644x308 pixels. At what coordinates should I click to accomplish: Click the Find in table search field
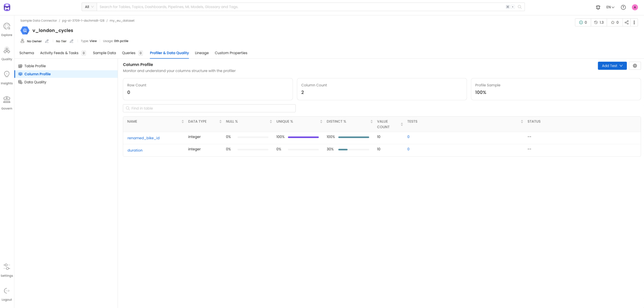[x=209, y=108]
